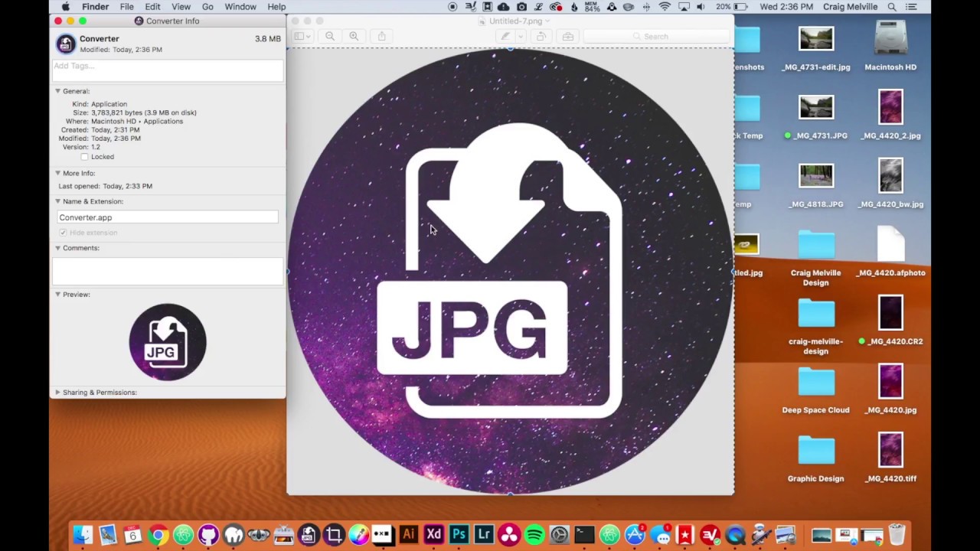
Task: Open Spotlight search in menu bar
Action: pyautogui.click(x=892, y=7)
